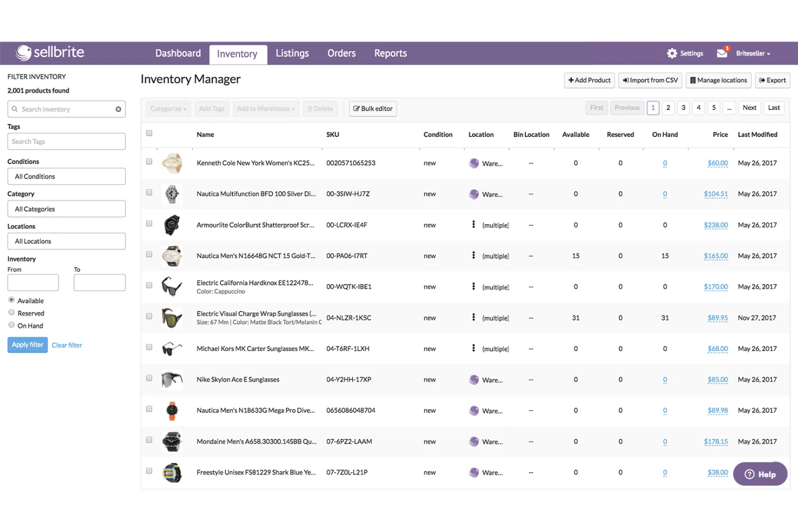Go to the Dashboard tab

pos(178,53)
